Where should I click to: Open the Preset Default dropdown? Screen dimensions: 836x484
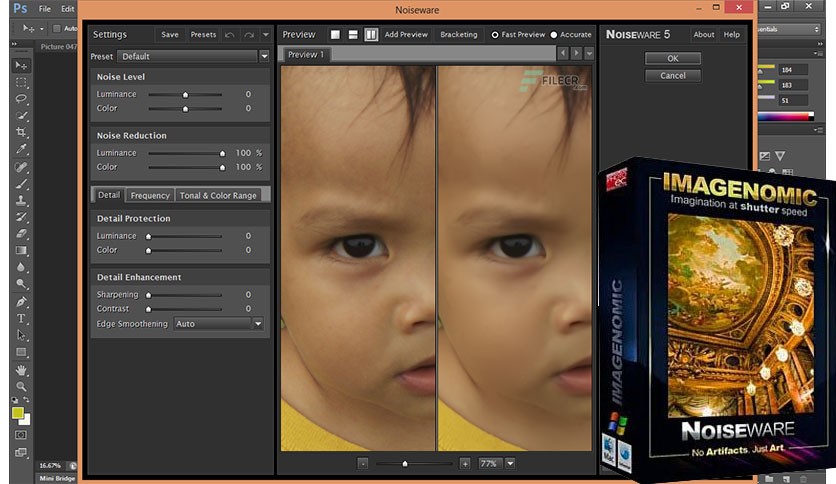[264, 56]
